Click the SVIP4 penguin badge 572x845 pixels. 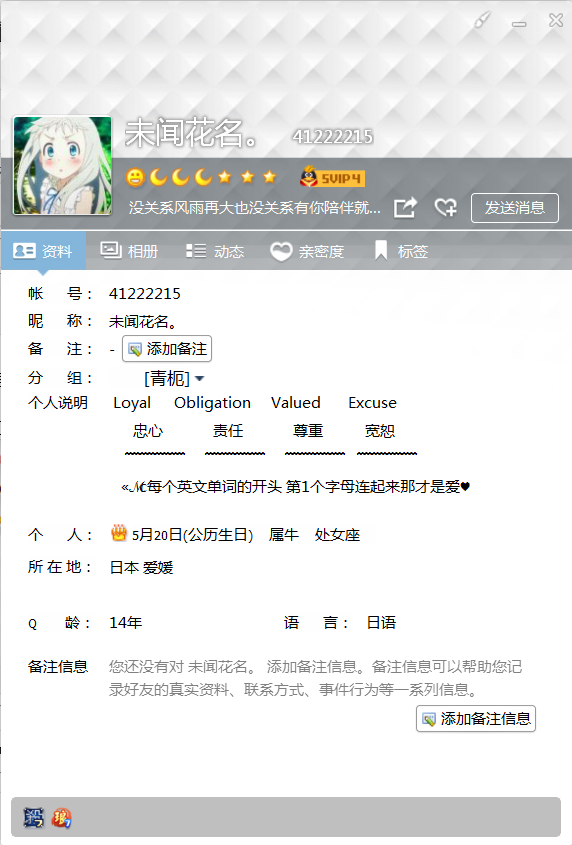point(332,177)
